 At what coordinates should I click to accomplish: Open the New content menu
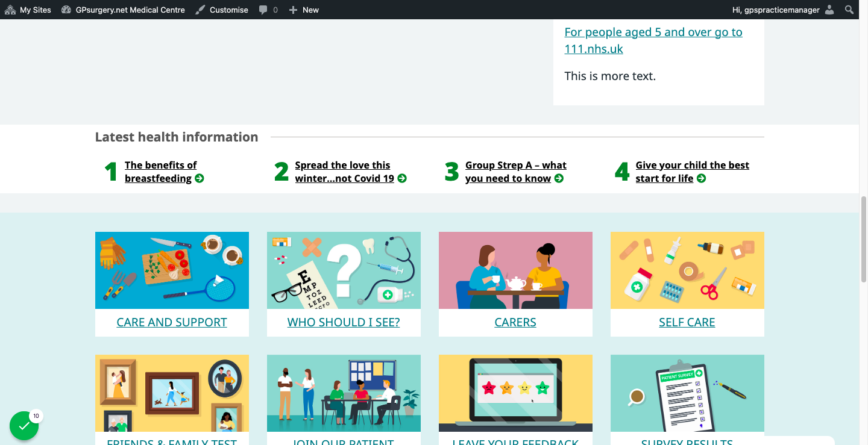click(x=304, y=10)
